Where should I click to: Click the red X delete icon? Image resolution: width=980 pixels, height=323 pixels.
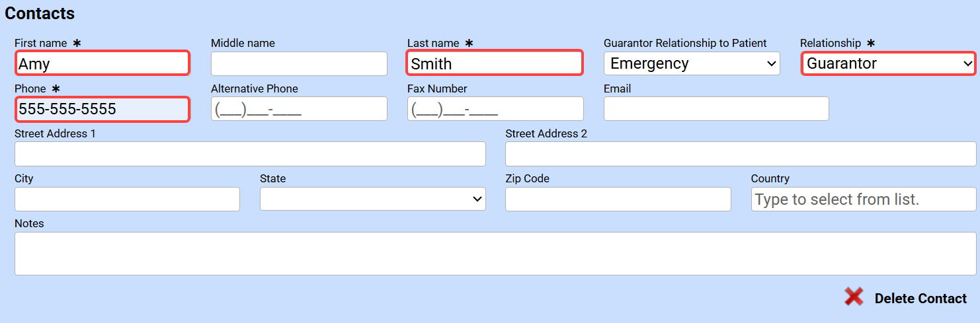click(x=854, y=297)
